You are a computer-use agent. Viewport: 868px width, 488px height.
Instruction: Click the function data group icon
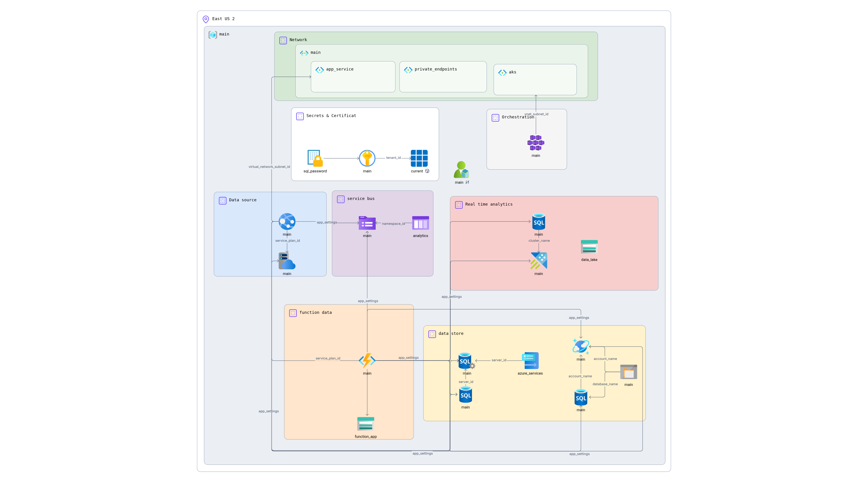(x=293, y=313)
